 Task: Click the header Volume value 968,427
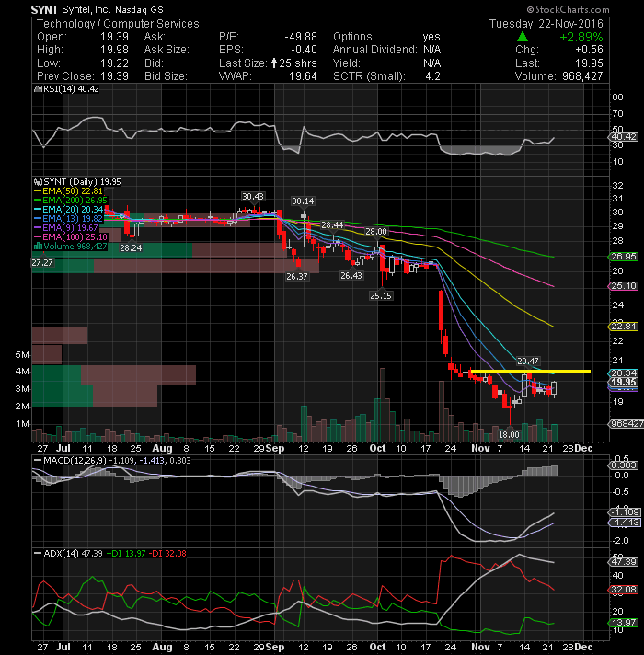click(x=582, y=76)
